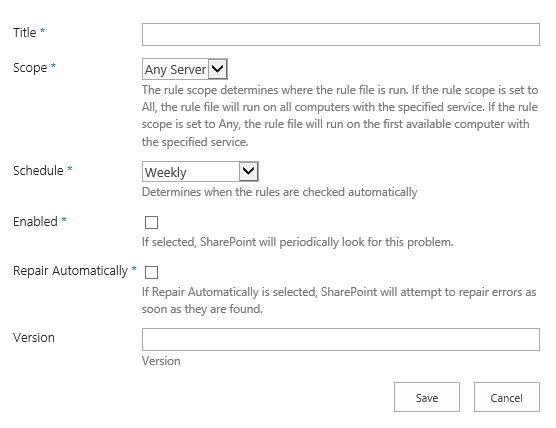Click the Repair Automatically label
The height and width of the screenshot is (428, 556).
tap(70, 271)
